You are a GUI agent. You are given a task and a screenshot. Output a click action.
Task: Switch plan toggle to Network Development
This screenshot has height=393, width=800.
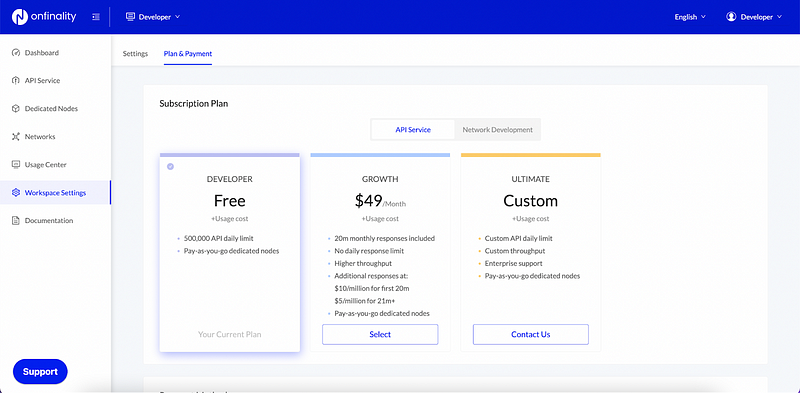point(497,130)
